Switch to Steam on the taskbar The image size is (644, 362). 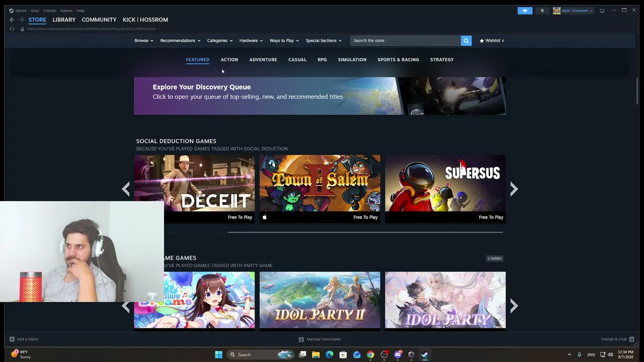click(425, 355)
